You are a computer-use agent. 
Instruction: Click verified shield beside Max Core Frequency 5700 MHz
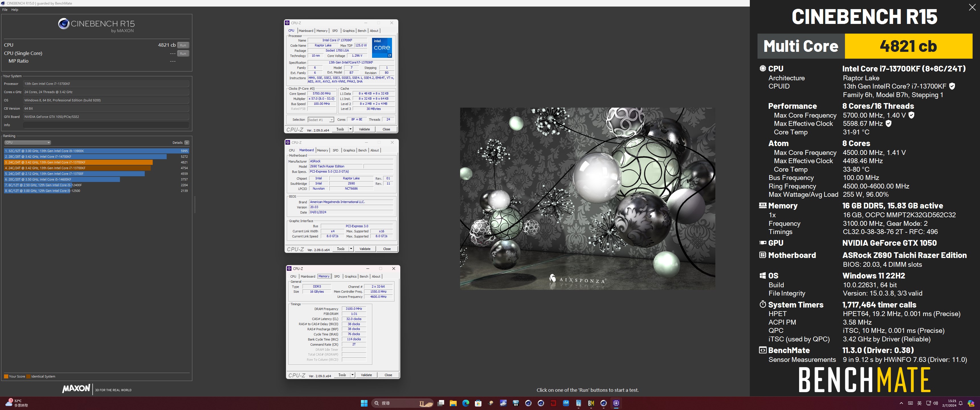(912, 115)
